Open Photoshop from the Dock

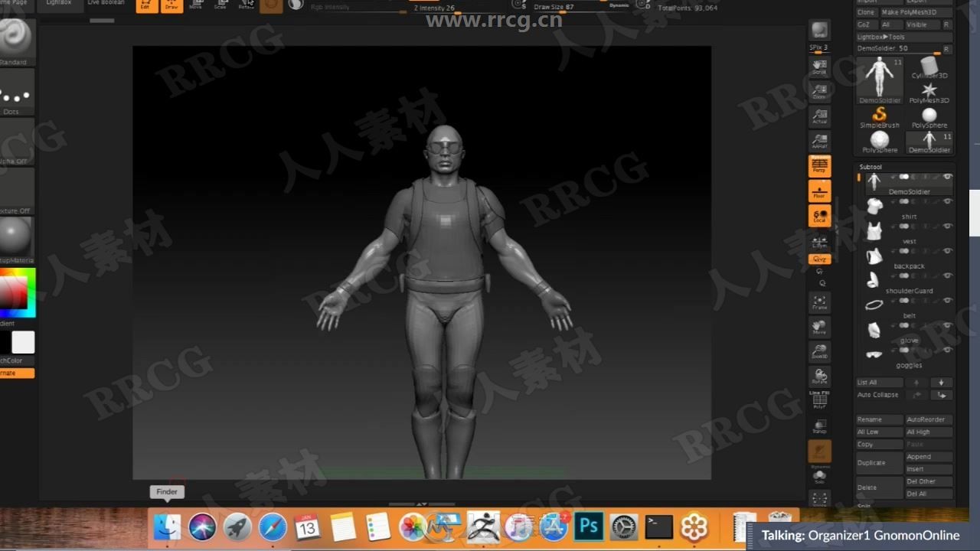[x=589, y=527]
